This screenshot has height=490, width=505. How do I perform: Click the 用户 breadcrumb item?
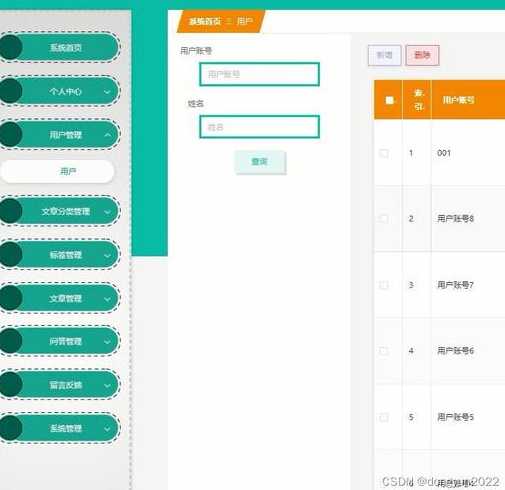[x=245, y=22]
